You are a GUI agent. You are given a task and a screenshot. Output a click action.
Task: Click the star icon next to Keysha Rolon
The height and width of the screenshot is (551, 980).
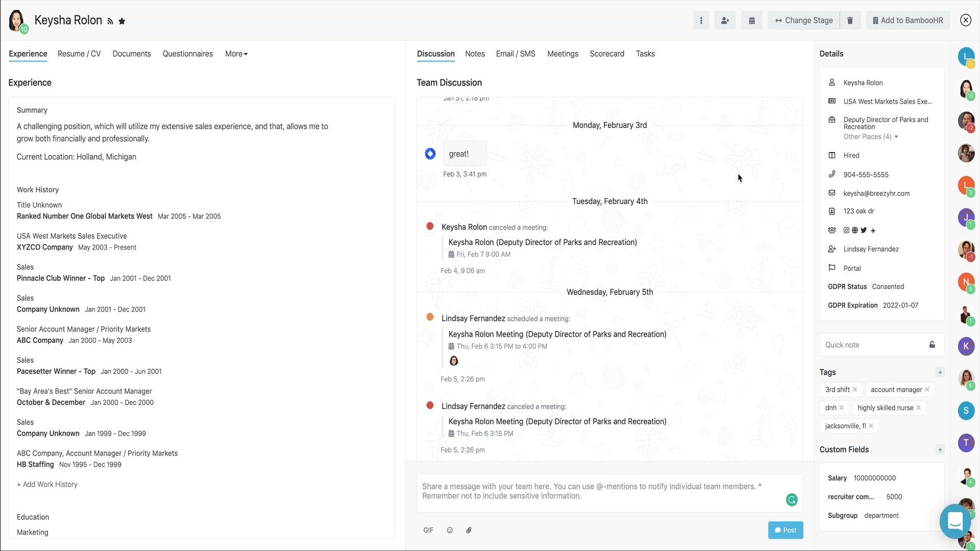click(122, 21)
